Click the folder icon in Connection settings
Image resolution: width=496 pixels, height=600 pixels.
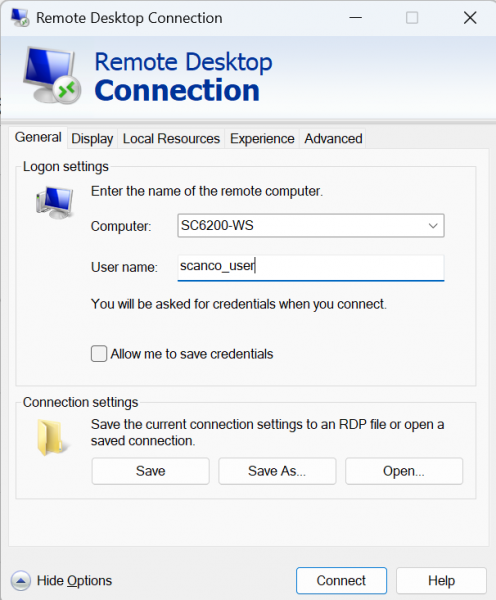(53, 437)
